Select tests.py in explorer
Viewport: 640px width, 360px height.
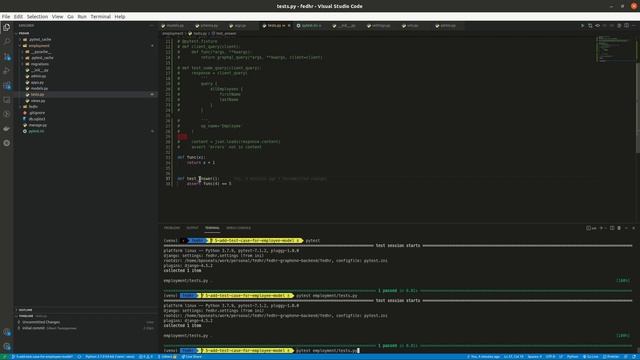37,94
